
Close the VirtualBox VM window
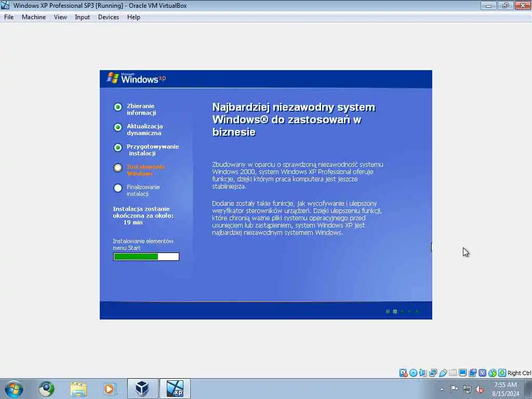pyautogui.click(x=523, y=5)
